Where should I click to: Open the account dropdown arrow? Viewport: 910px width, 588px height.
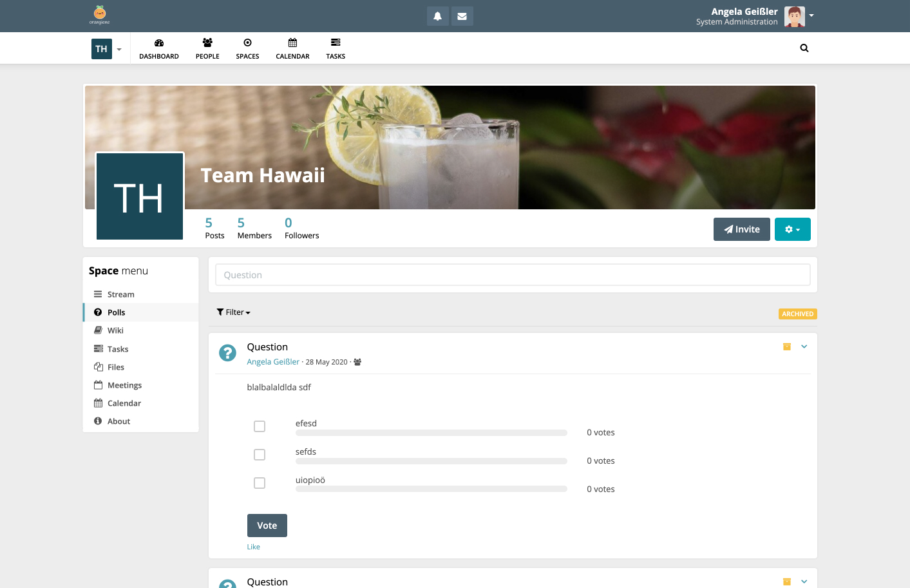(811, 15)
